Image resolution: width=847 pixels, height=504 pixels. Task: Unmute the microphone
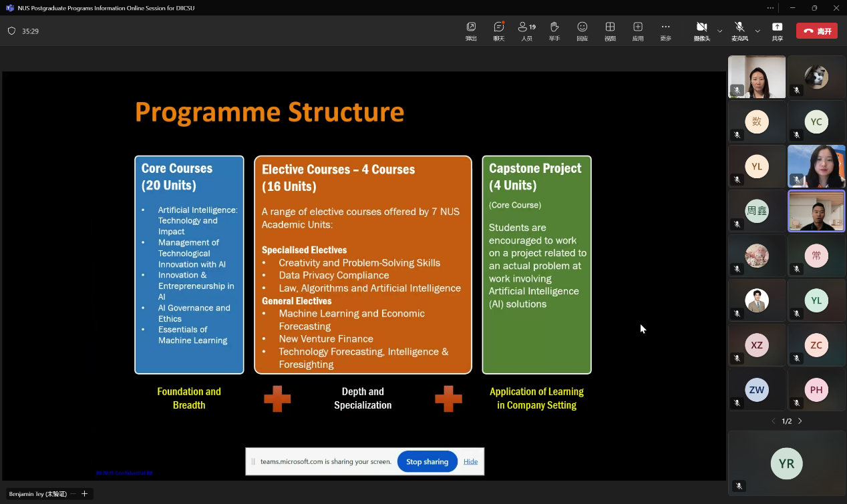click(739, 30)
